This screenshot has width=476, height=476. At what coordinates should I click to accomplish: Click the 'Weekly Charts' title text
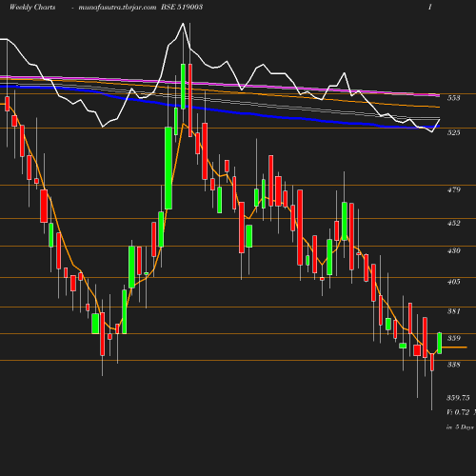pos(32,8)
